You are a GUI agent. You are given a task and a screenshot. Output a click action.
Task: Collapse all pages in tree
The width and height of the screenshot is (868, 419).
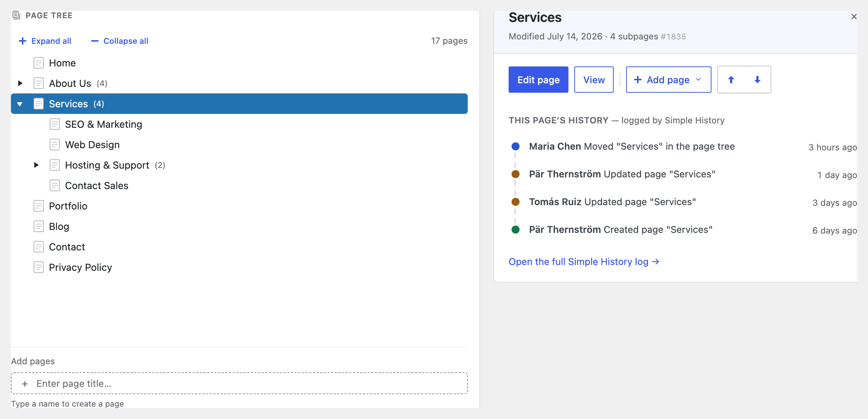(120, 41)
